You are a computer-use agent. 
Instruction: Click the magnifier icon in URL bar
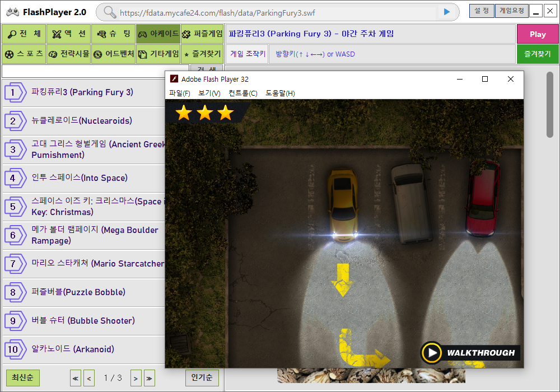tap(110, 12)
